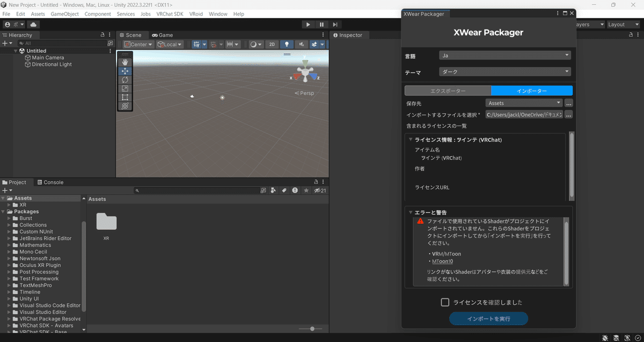The height and width of the screenshot is (342, 644).
Task: Select the Rect tool
Action: 125,97
